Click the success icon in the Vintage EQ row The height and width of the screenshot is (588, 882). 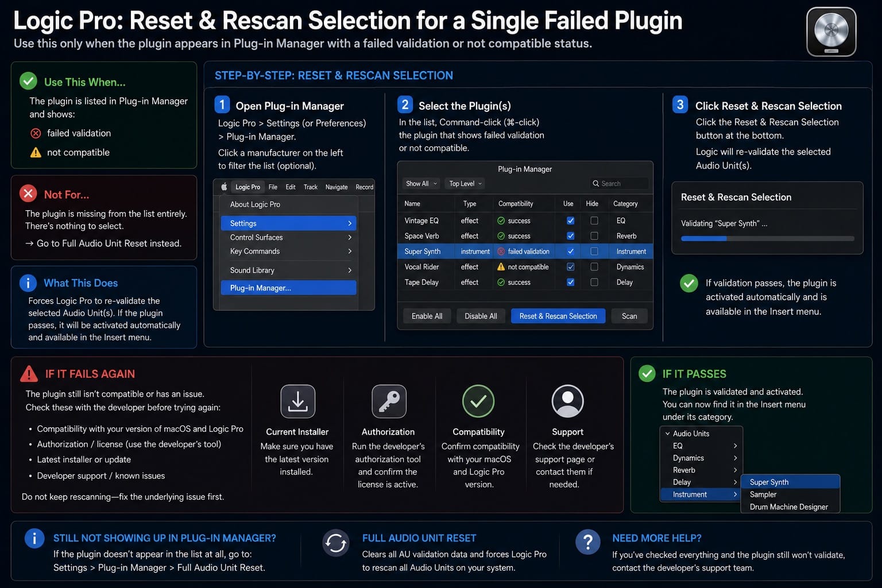[x=501, y=220]
